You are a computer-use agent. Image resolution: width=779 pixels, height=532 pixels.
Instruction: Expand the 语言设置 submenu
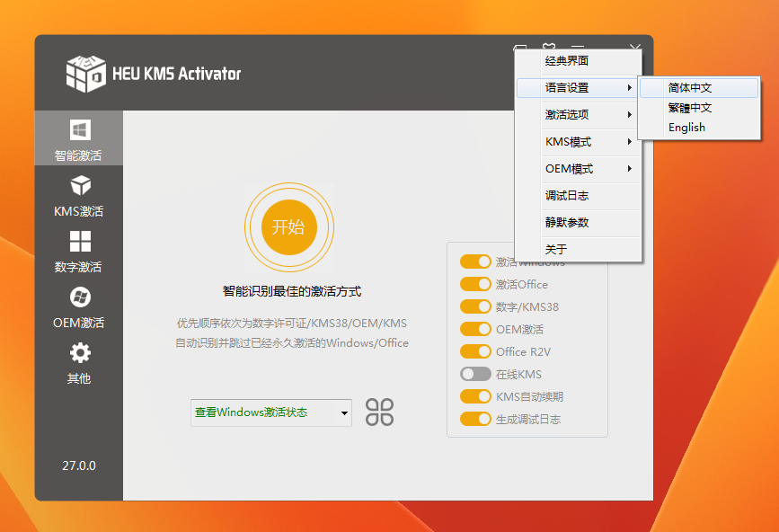pyautogui.click(x=579, y=88)
